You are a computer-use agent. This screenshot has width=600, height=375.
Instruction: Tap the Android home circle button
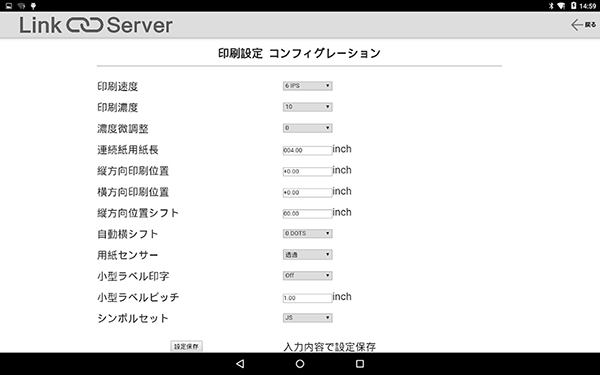tap(300, 364)
